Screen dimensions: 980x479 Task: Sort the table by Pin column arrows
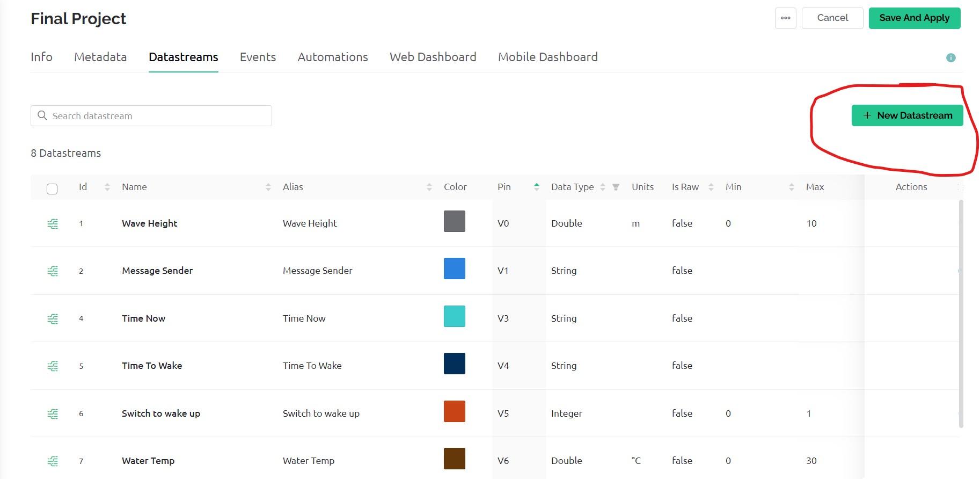536,187
